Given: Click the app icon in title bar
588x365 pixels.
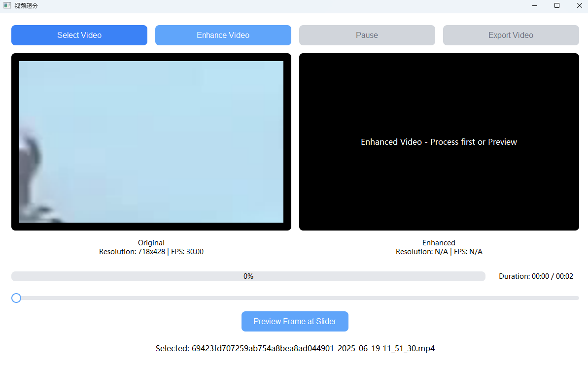Looking at the screenshot, I should coord(7,5).
